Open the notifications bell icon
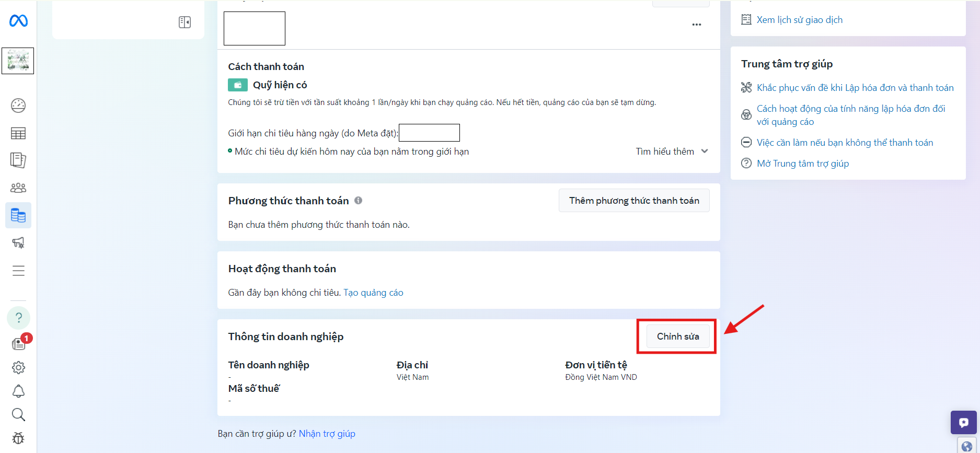 [18, 391]
